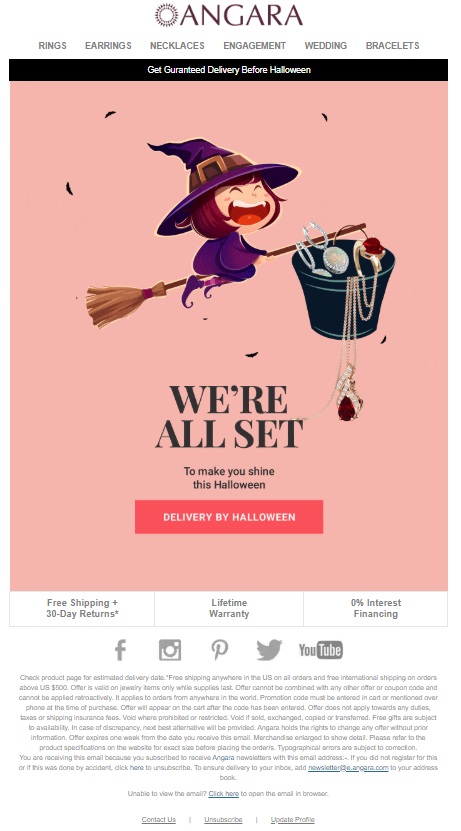
Task: Click the Update Profile footer link
Action: pos(292,819)
